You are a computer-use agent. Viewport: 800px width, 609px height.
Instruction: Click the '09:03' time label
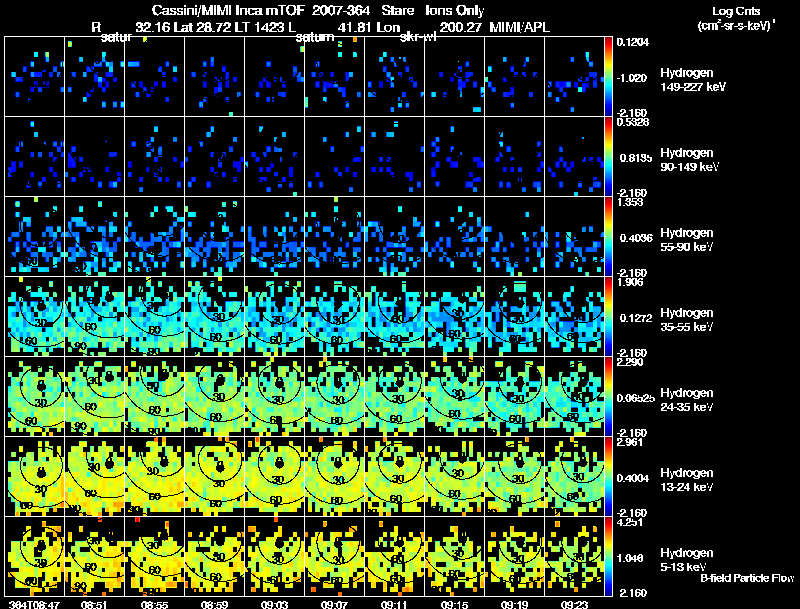pos(274,604)
